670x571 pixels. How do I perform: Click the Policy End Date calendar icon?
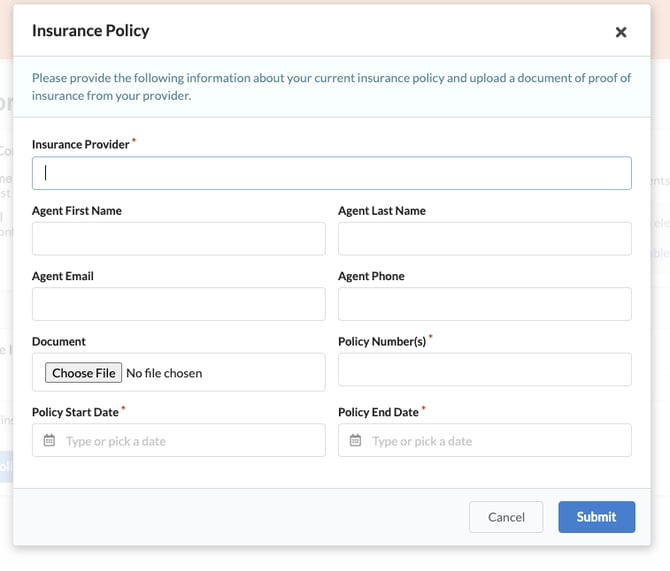(355, 441)
